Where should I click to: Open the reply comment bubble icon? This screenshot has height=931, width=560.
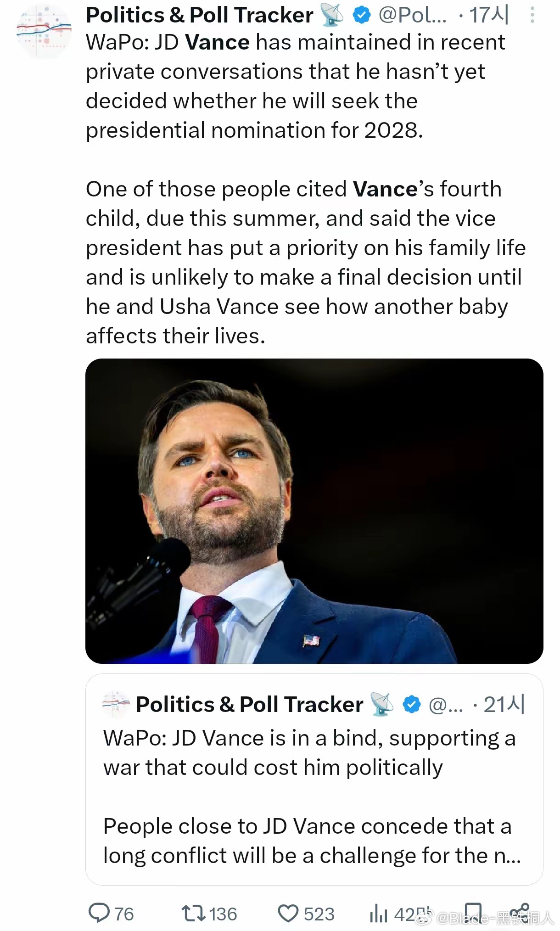[99, 913]
